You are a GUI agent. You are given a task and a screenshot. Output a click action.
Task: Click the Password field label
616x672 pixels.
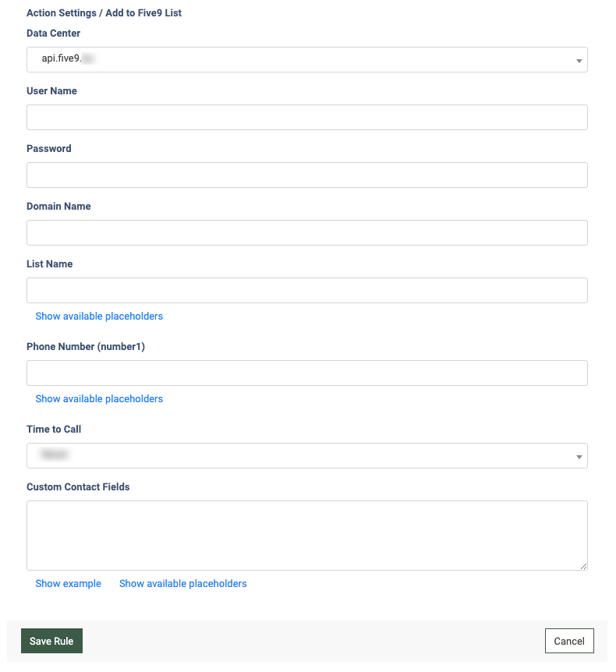coord(49,149)
